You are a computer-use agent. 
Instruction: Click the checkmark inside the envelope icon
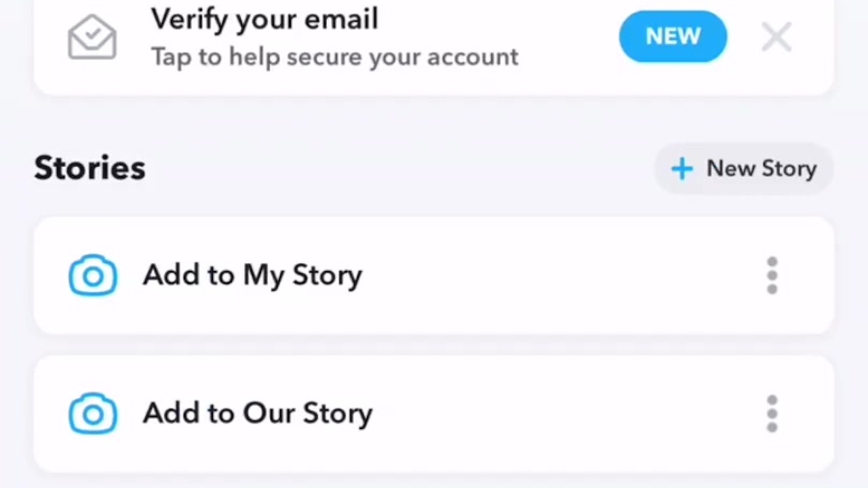point(92,31)
